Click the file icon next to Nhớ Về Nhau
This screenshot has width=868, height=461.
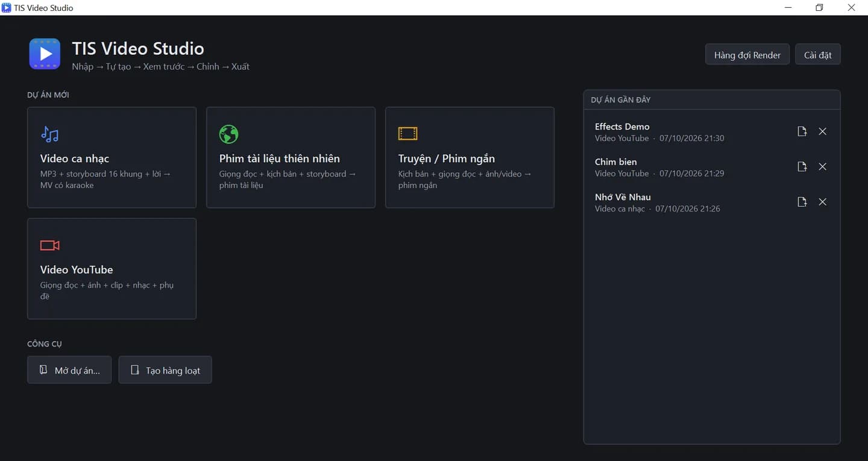point(802,202)
